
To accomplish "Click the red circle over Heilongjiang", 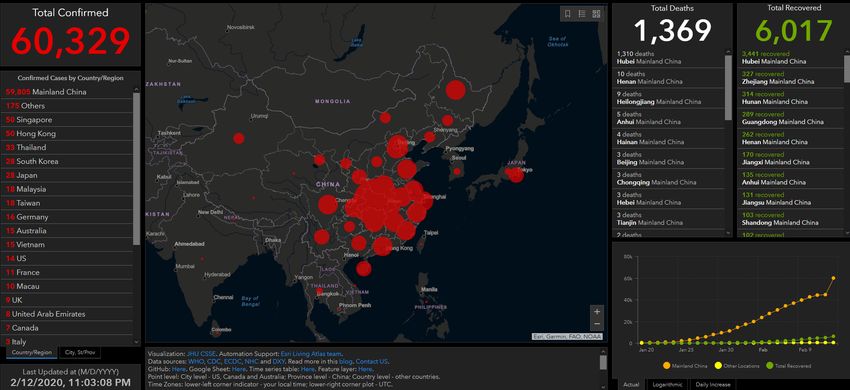I will (x=456, y=89).
